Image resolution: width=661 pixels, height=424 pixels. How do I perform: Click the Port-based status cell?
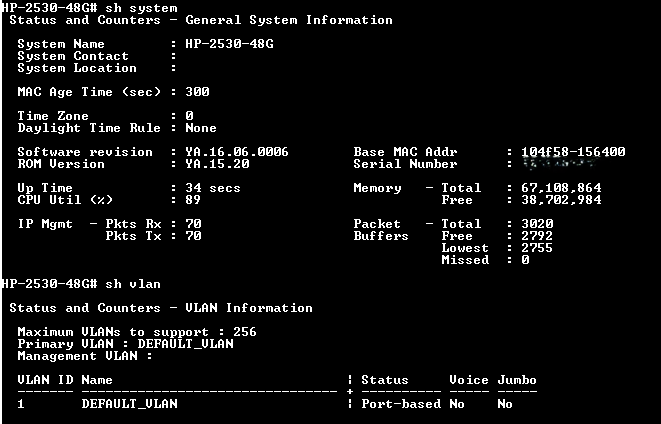point(401,404)
